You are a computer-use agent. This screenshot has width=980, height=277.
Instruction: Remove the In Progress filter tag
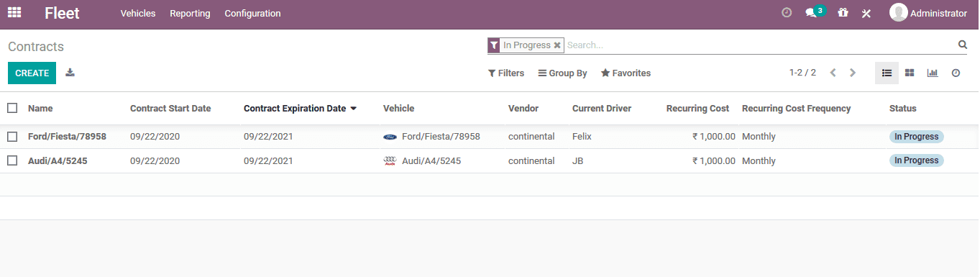tap(557, 45)
